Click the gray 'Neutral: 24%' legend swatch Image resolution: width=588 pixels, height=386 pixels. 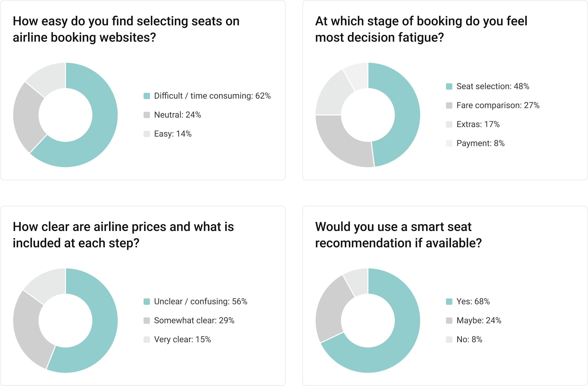(x=147, y=115)
